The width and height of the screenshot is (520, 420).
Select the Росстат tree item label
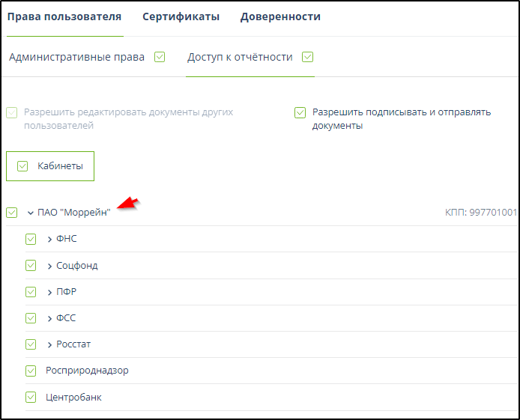pyautogui.click(x=73, y=344)
